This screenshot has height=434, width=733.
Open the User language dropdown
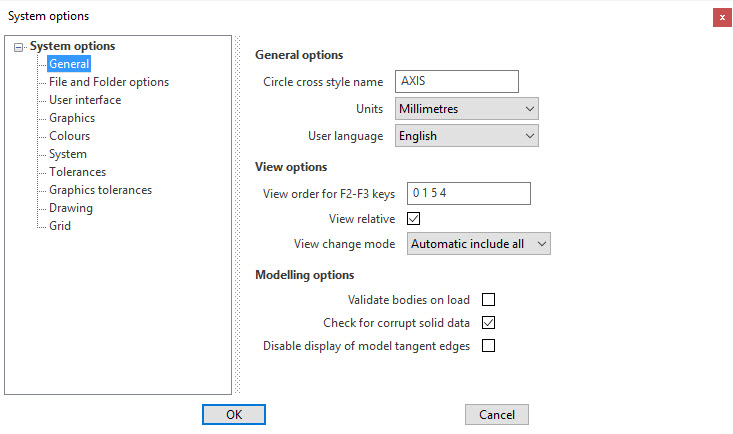tap(467, 136)
